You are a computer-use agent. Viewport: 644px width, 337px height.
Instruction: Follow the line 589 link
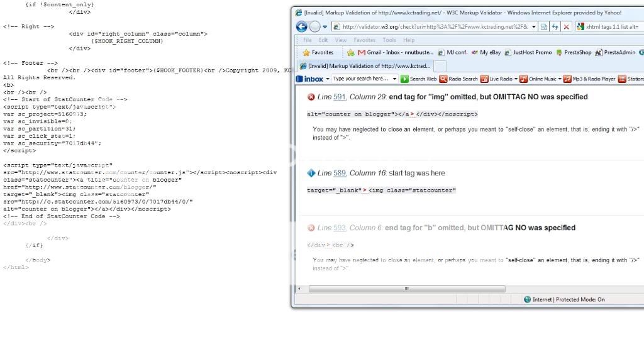339,173
